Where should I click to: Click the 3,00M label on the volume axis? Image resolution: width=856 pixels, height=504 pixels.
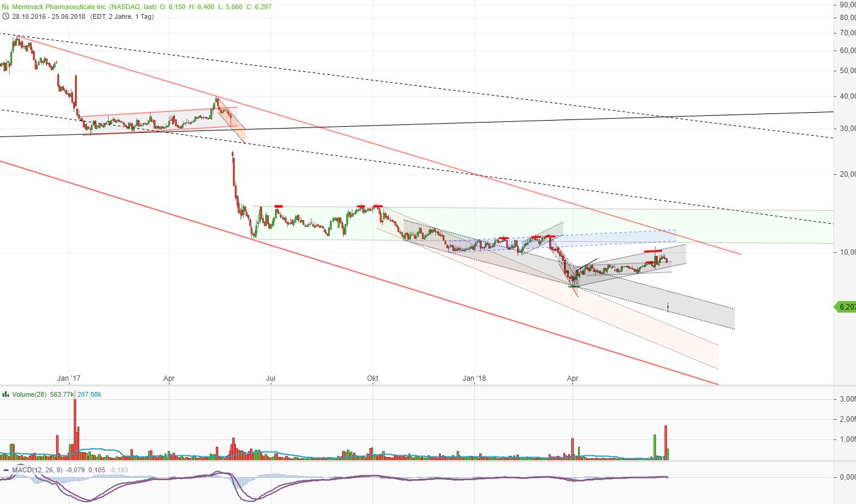(x=847, y=399)
